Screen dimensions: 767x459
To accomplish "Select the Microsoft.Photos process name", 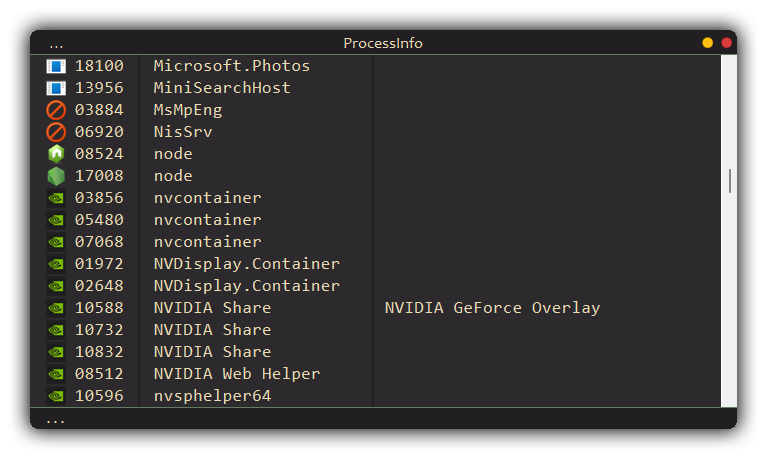I will 232,66.
